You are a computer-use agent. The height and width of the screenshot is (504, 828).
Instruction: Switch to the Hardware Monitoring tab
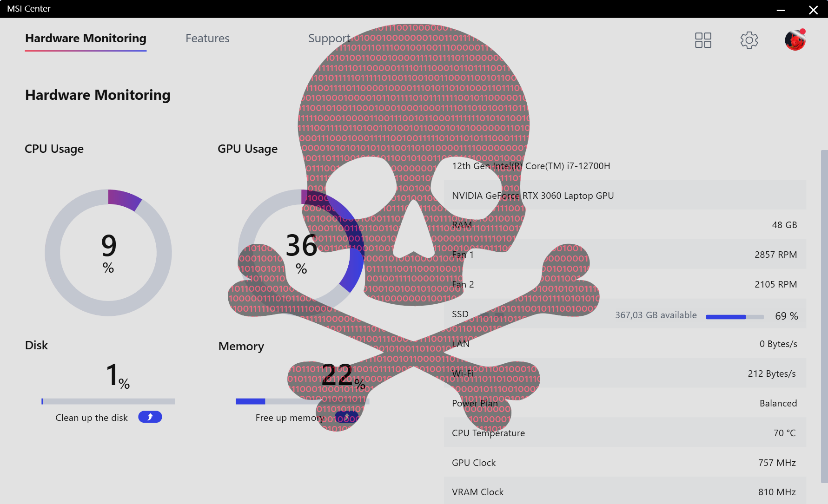[86, 39]
